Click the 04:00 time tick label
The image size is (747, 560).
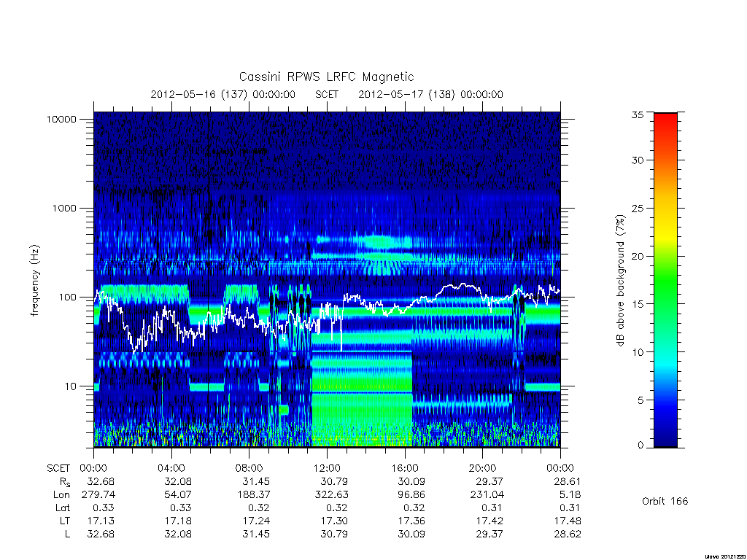tap(171, 469)
